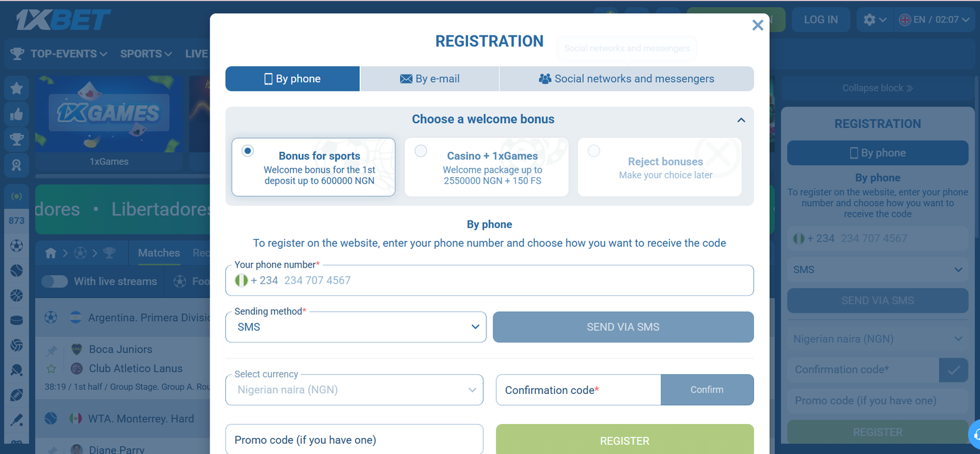The image size is (980, 454).
Task: Select the Bonus for sports option
Action: [314, 167]
